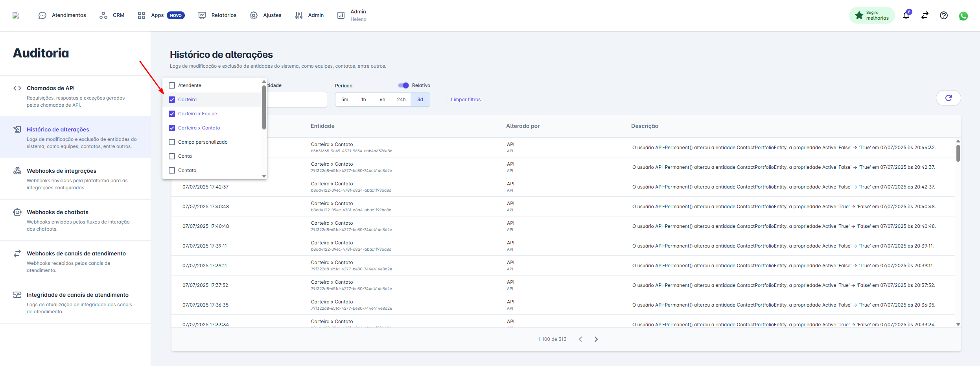Screen dimensions: 980x366
Task: Choose Campo personalizado in dropdown list
Action: pos(172,142)
